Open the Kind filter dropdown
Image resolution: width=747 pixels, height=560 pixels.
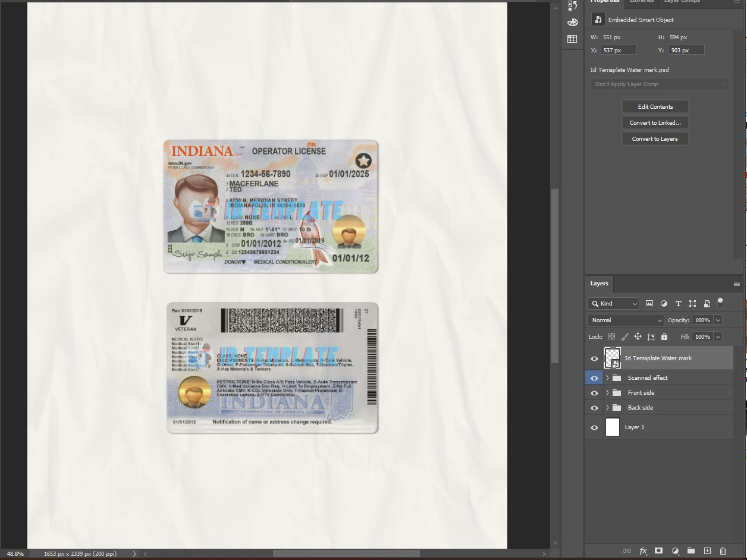pyautogui.click(x=613, y=303)
